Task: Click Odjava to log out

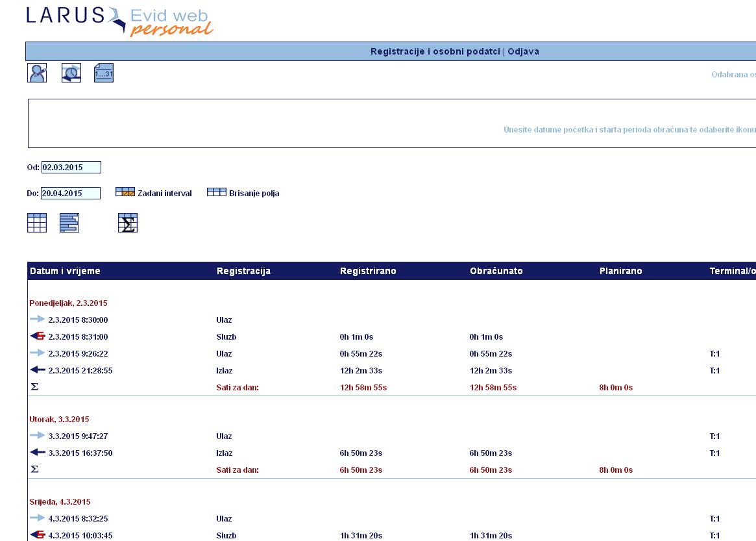Action: click(523, 51)
